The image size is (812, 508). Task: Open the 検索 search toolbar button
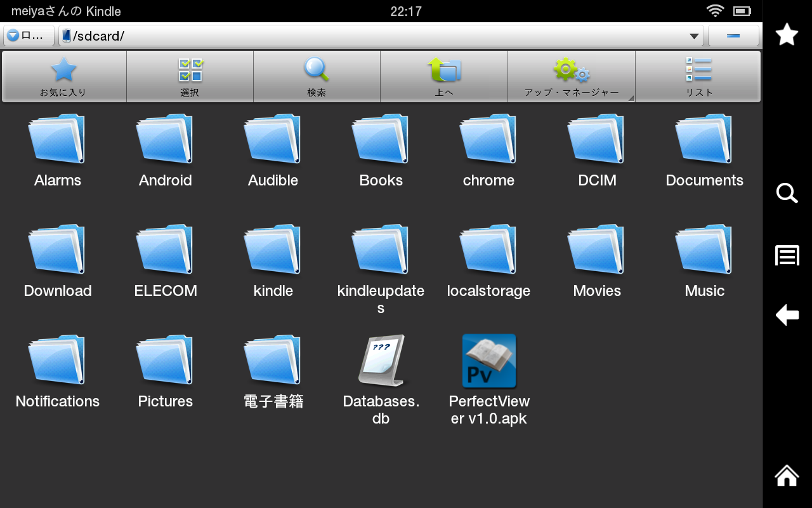[x=317, y=76]
